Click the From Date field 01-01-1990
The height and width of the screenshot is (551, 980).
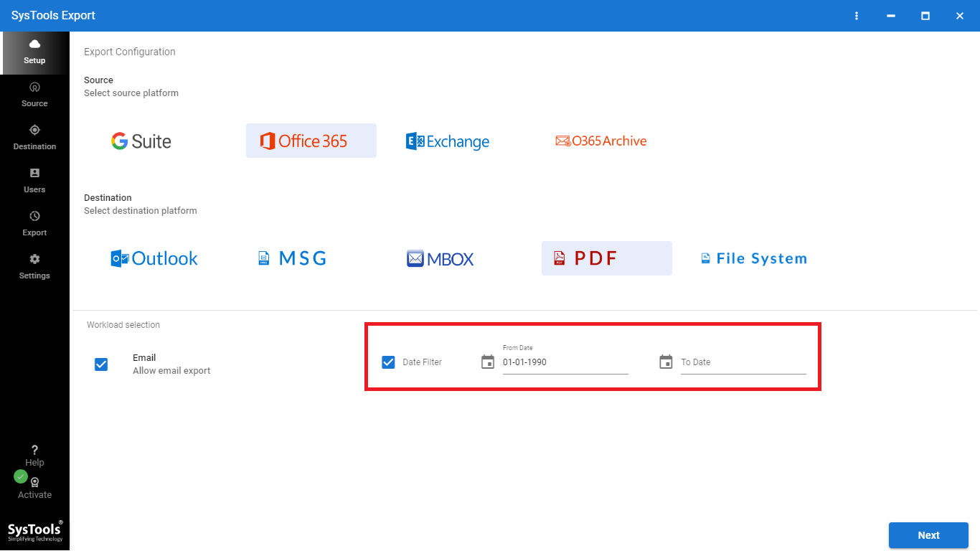pyautogui.click(x=565, y=362)
